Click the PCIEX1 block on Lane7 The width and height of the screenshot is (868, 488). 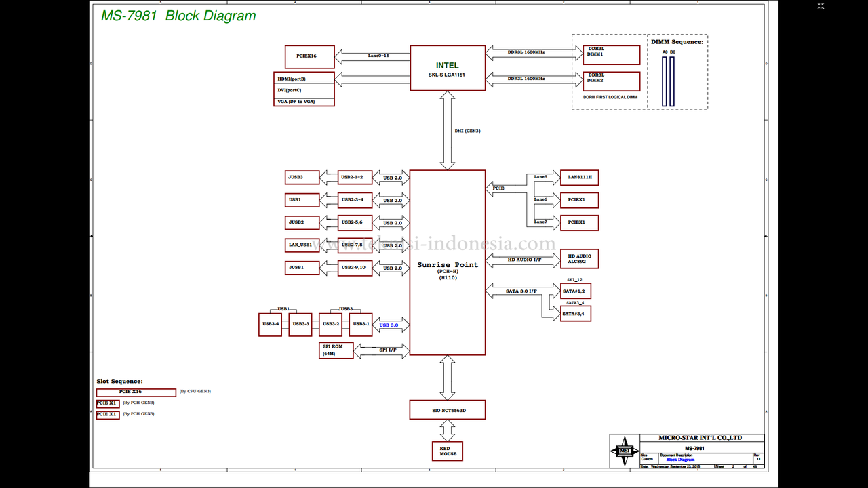tap(579, 222)
